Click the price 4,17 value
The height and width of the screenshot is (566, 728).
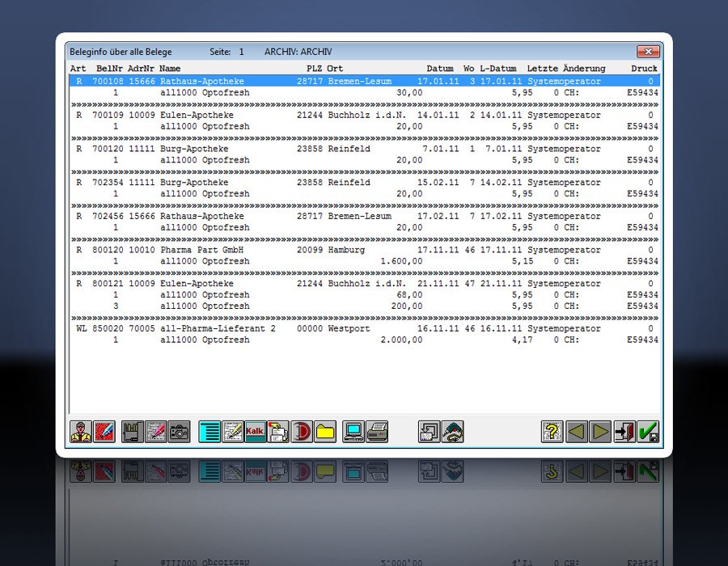point(523,340)
